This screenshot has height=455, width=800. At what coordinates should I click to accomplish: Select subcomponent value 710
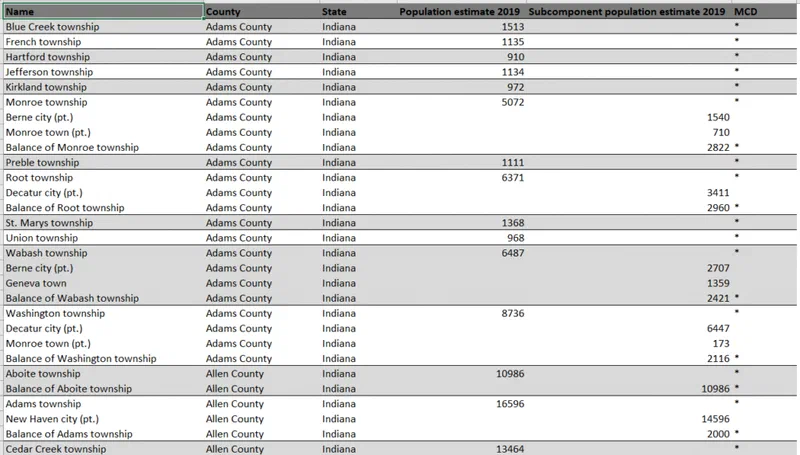(x=721, y=132)
